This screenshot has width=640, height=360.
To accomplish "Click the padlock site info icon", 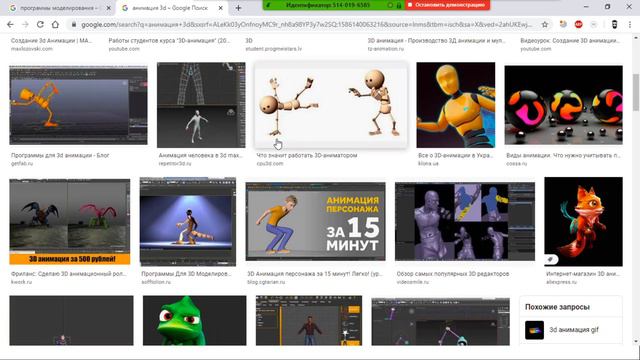I will pyautogui.click(x=73, y=24).
